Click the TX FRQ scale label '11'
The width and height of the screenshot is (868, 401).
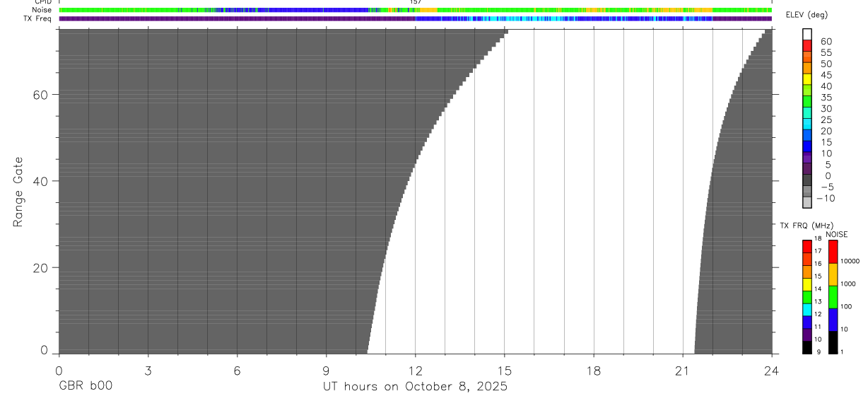817,327
